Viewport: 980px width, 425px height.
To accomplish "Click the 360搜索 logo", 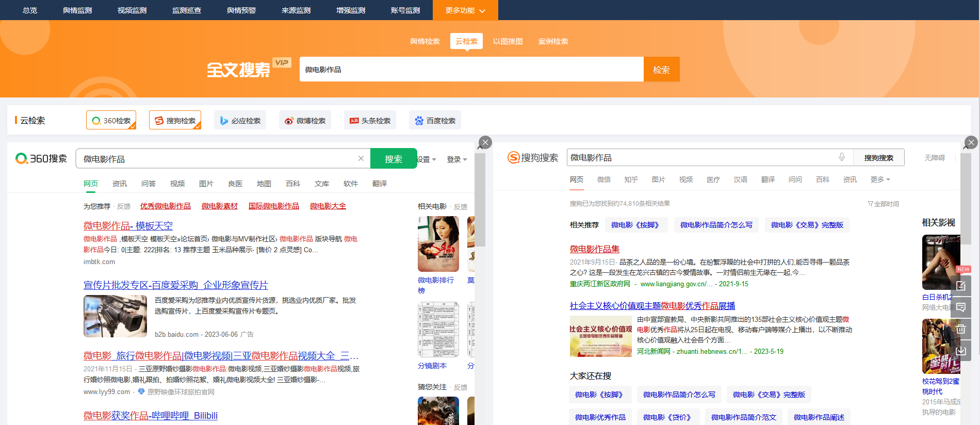I will 41,158.
